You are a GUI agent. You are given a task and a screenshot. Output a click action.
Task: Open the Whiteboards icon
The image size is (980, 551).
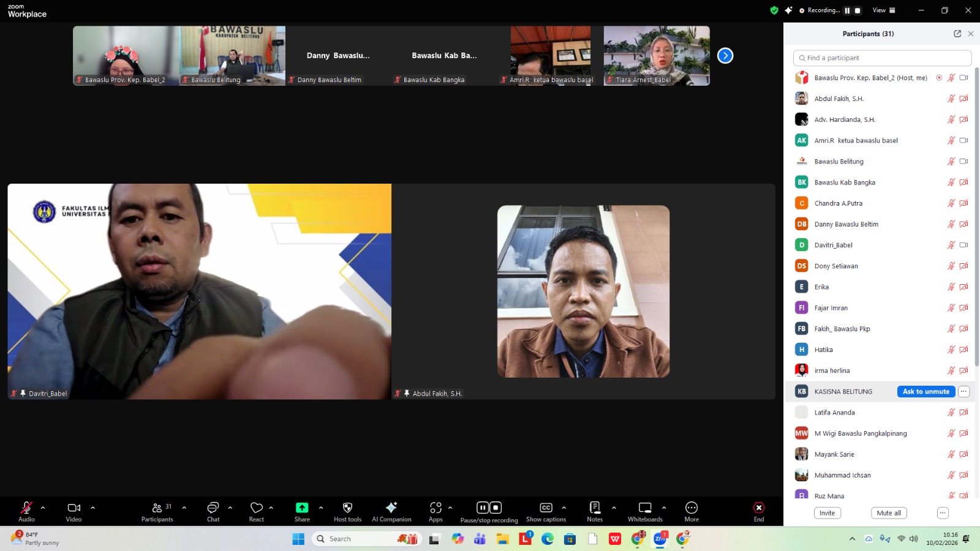point(645,508)
